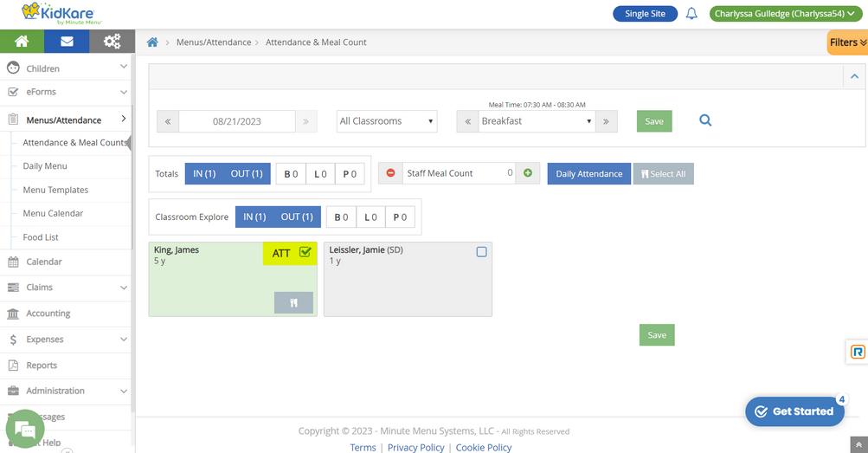Viewport: 868px width, 453px height.
Task: Uncheck ATT attendance for James King
Action: tap(305, 252)
